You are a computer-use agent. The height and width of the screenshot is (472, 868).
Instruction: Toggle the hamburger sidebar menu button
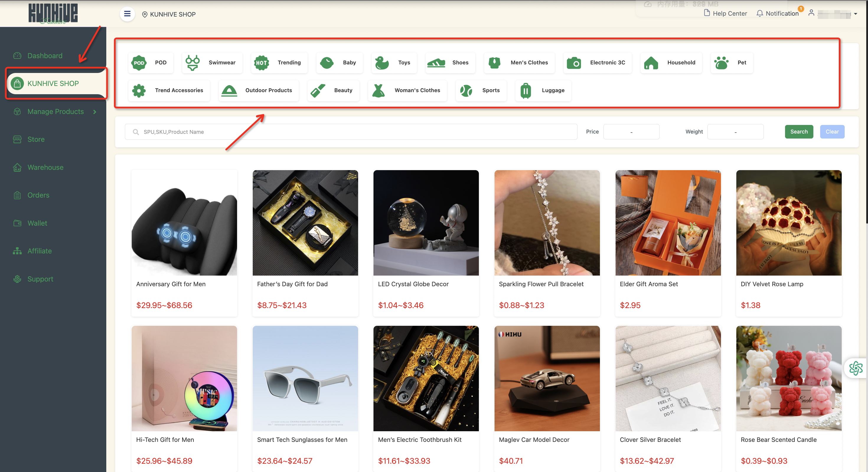[x=127, y=14]
